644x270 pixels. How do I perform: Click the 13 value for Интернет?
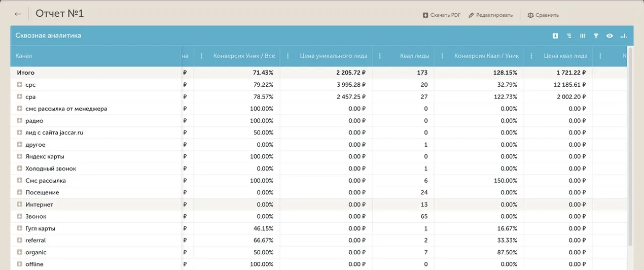click(x=424, y=205)
